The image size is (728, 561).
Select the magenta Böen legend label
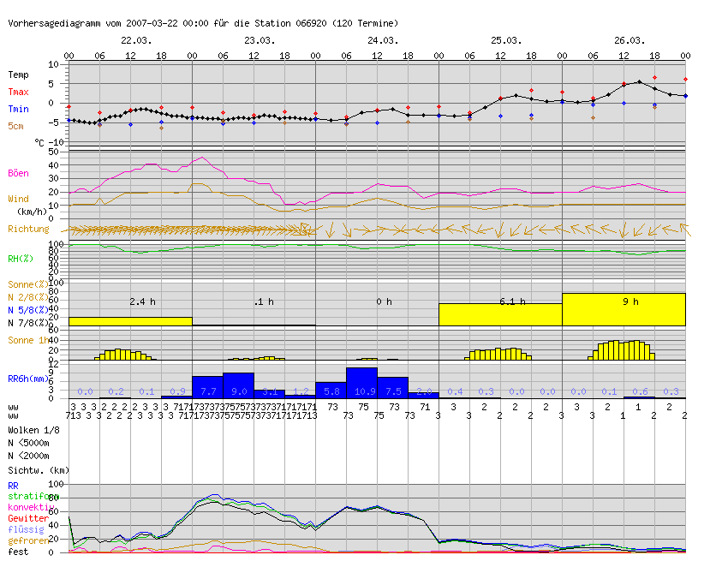point(18,173)
